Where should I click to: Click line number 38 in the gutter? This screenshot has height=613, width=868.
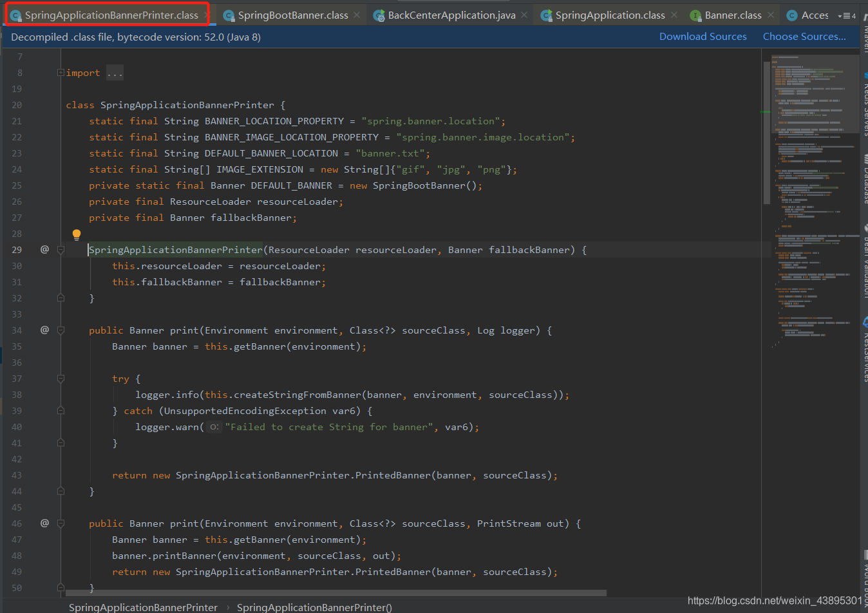coord(17,395)
